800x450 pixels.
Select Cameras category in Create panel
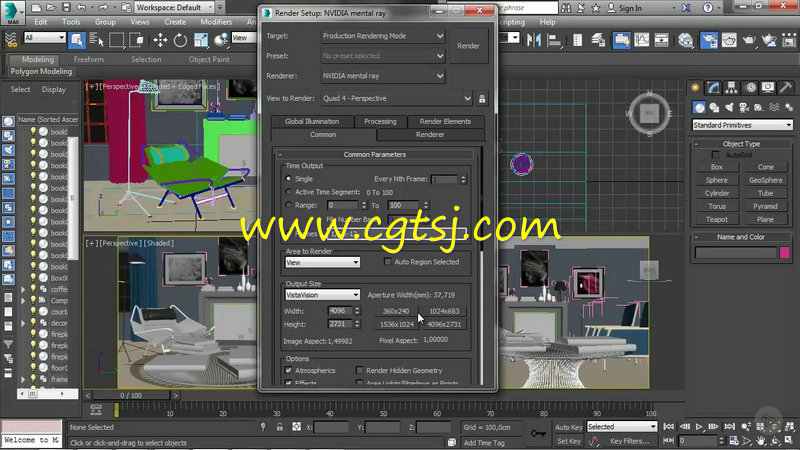(744, 107)
